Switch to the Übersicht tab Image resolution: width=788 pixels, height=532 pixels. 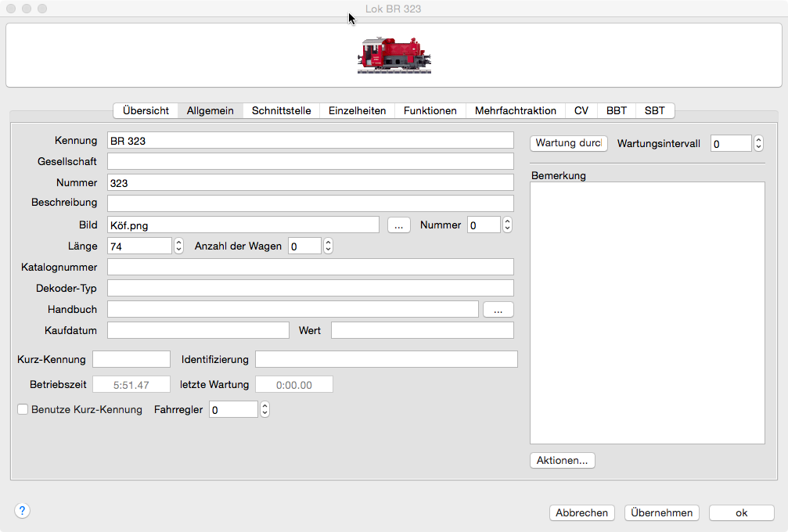tap(146, 111)
